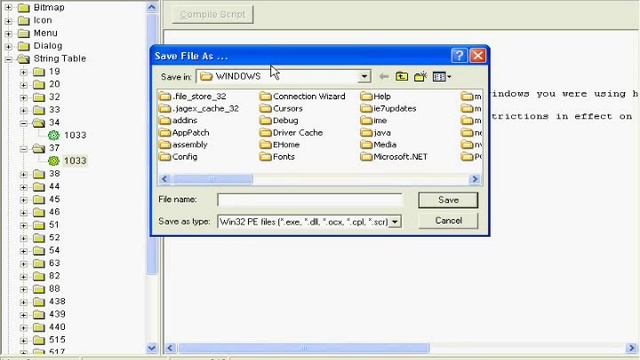Click the Save button
Image resolution: width=640 pixels, height=360 pixels.
click(x=448, y=200)
